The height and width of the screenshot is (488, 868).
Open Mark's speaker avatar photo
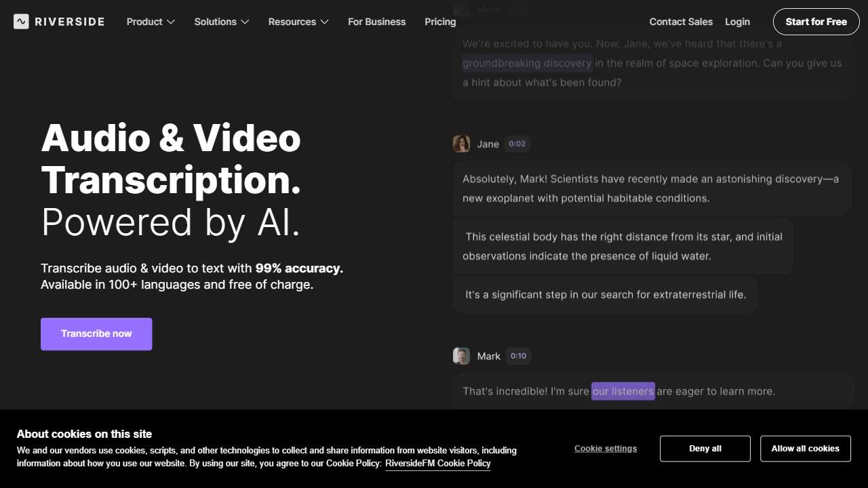coord(461,356)
